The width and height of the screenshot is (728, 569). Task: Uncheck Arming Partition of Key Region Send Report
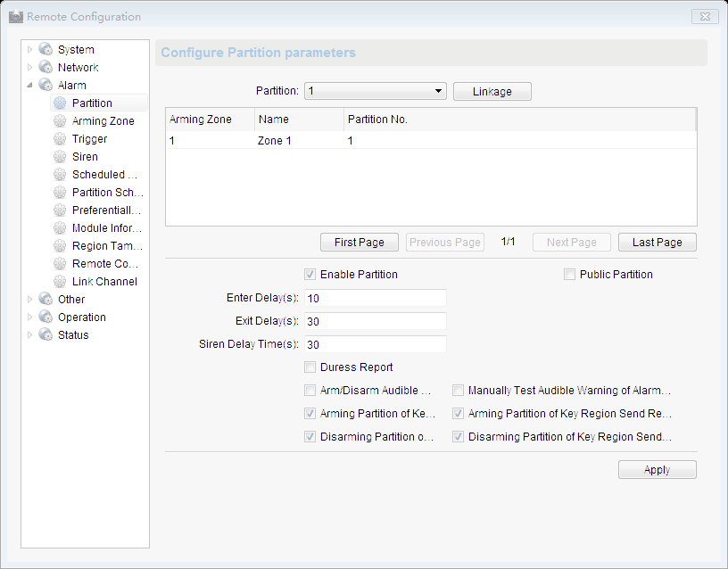pos(459,414)
